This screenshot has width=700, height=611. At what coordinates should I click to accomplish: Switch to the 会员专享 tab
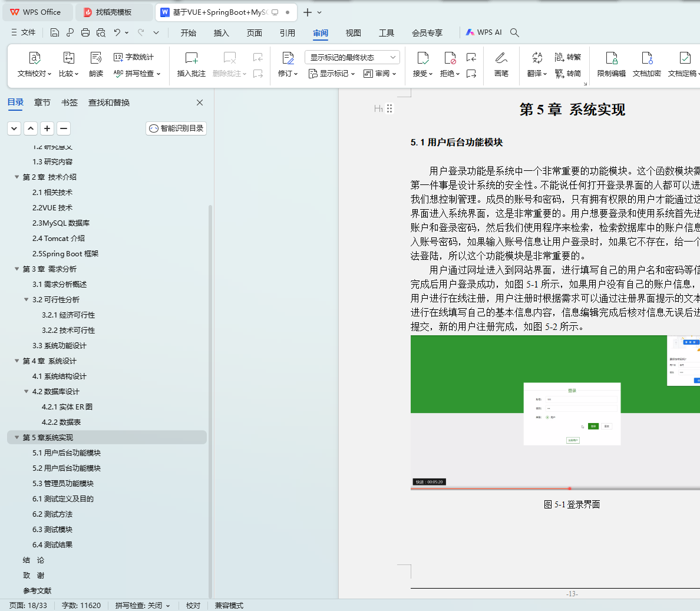point(427,32)
